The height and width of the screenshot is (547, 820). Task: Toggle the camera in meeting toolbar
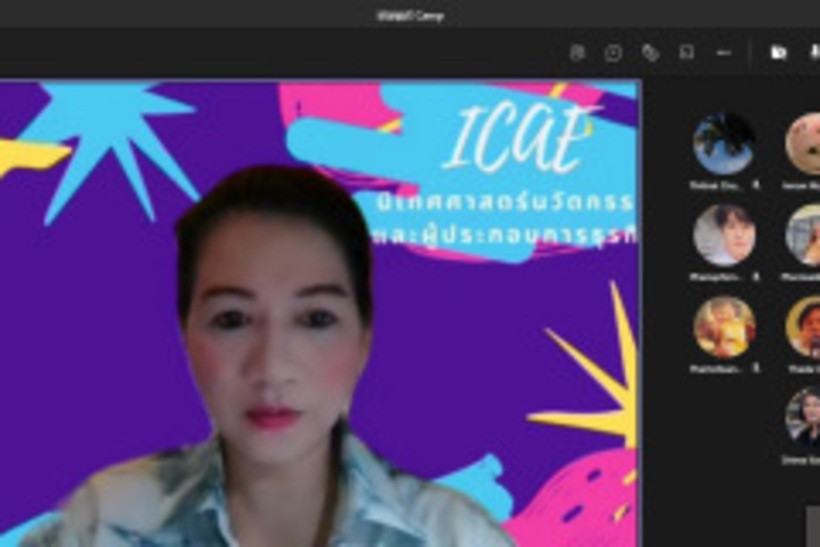coord(779,52)
